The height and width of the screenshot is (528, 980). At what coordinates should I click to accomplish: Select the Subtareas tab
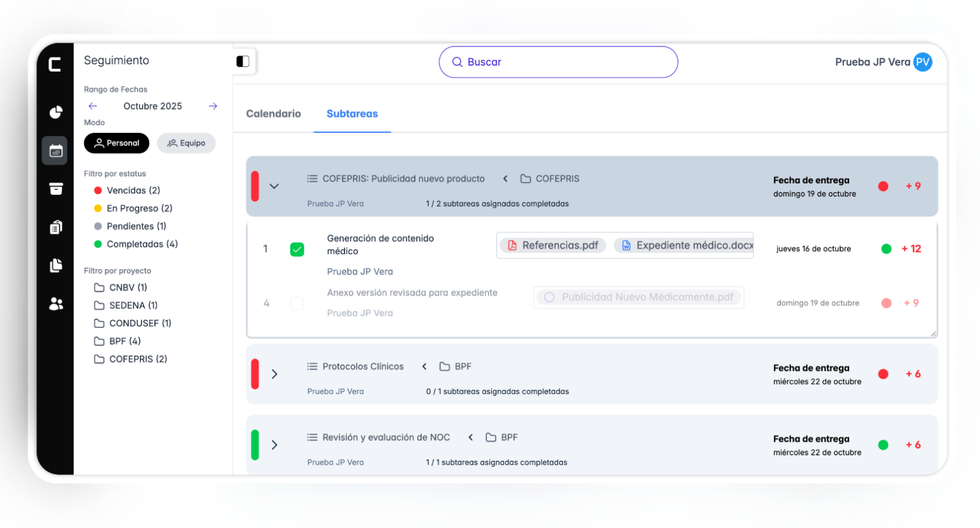click(x=352, y=114)
